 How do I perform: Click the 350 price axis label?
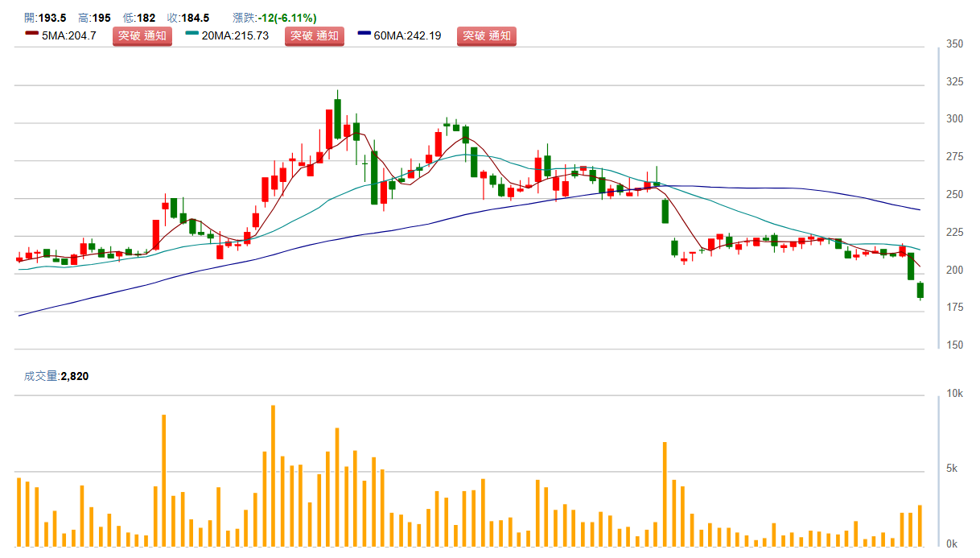click(954, 44)
